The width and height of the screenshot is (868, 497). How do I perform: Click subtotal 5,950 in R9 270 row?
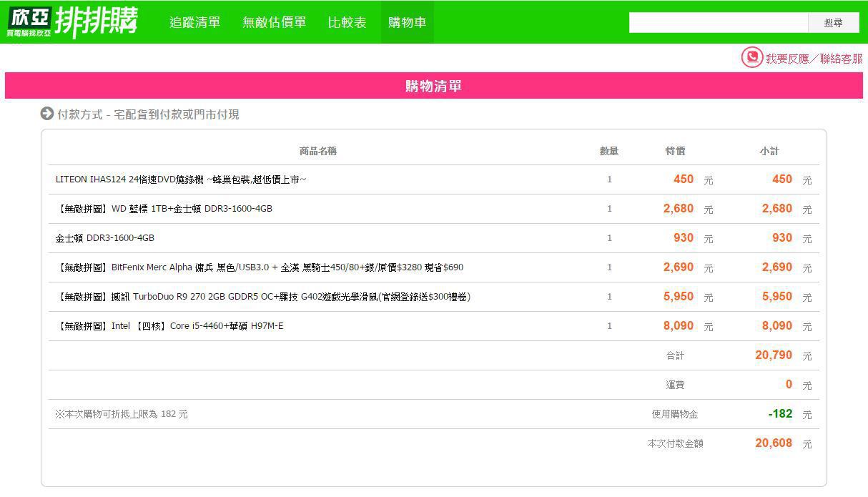[777, 296]
